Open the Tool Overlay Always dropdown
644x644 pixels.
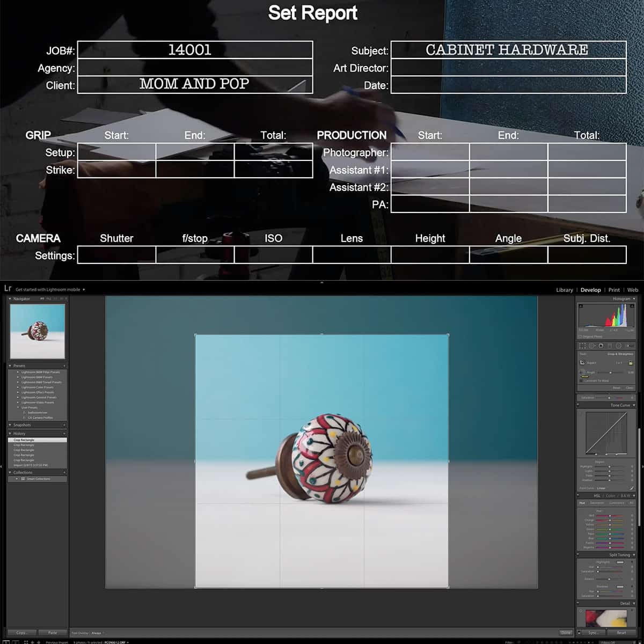(97, 633)
